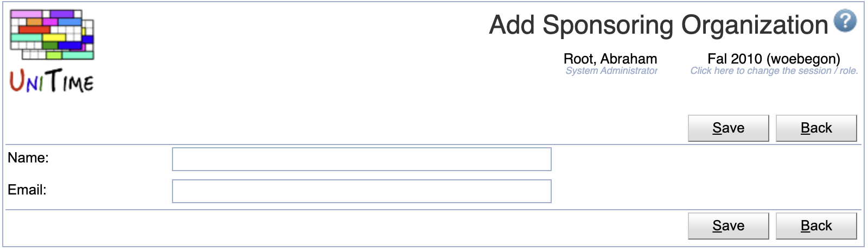Click the Email: field label
This screenshot has width=868, height=251.
[27, 190]
